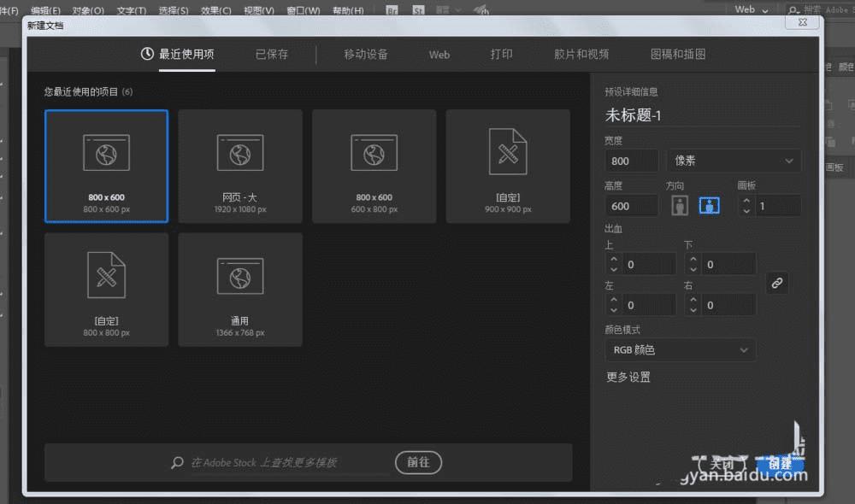Image resolution: width=855 pixels, height=504 pixels.
Task: Click the 创建 create button
Action: [780, 464]
